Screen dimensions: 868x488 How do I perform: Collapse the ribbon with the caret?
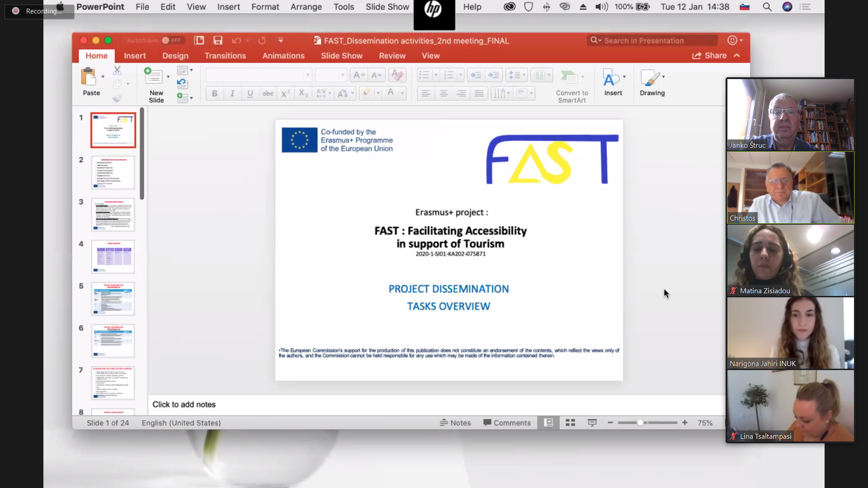(737, 56)
